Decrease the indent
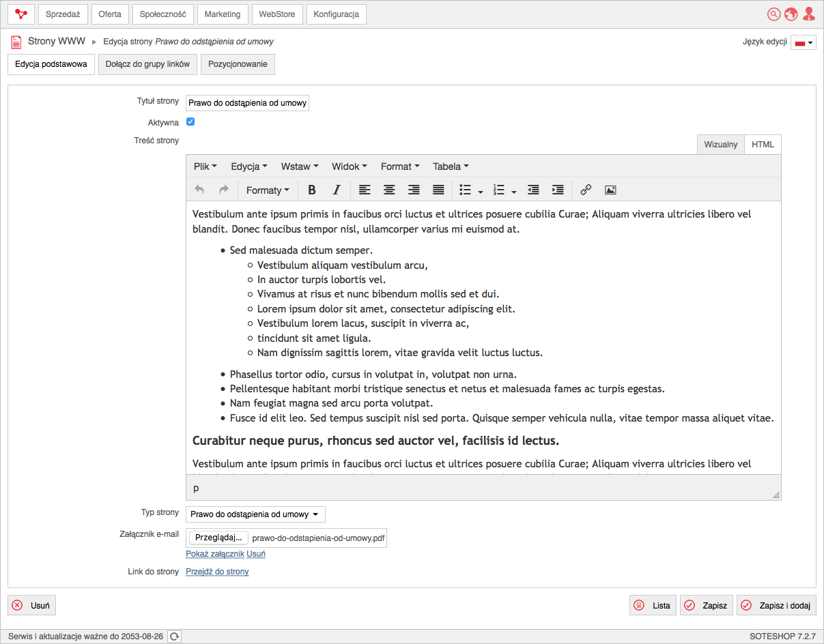824x644 pixels. (534, 190)
